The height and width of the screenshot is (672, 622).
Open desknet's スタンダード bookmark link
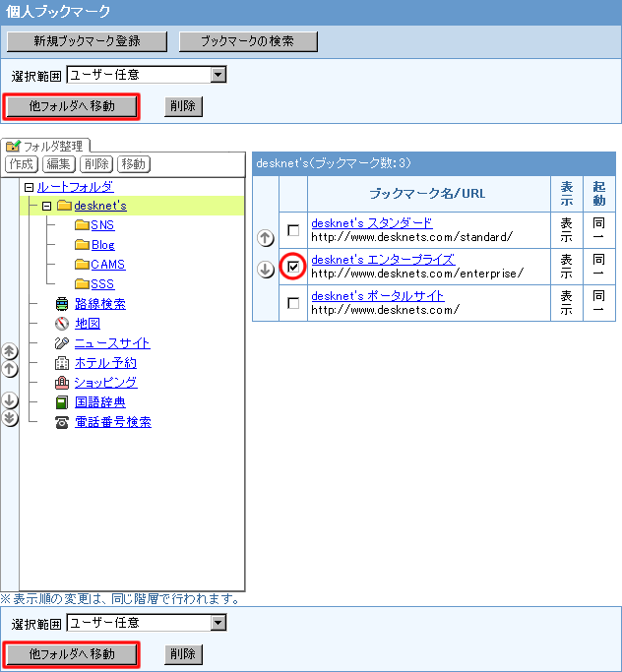372,223
